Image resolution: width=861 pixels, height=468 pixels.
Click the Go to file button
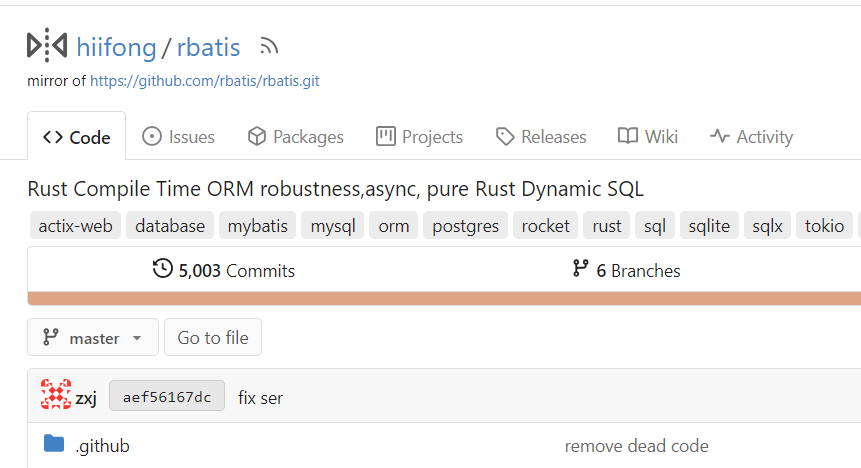(213, 337)
